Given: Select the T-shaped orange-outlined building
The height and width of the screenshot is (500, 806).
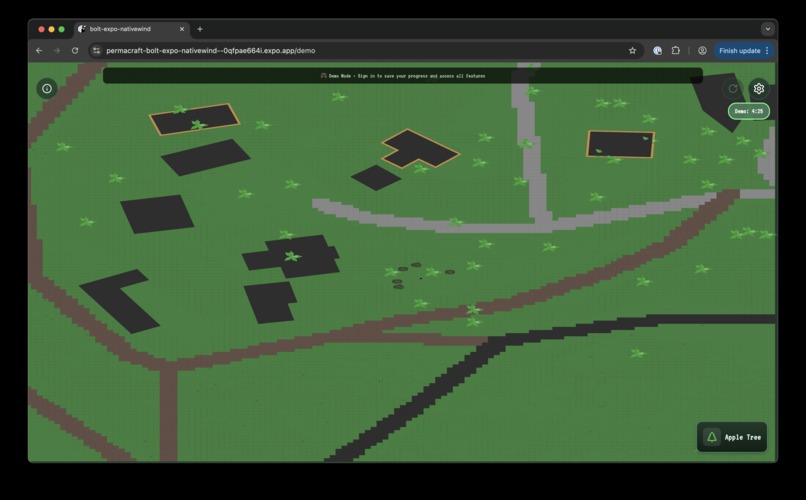Looking at the screenshot, I should pos(419,149).
